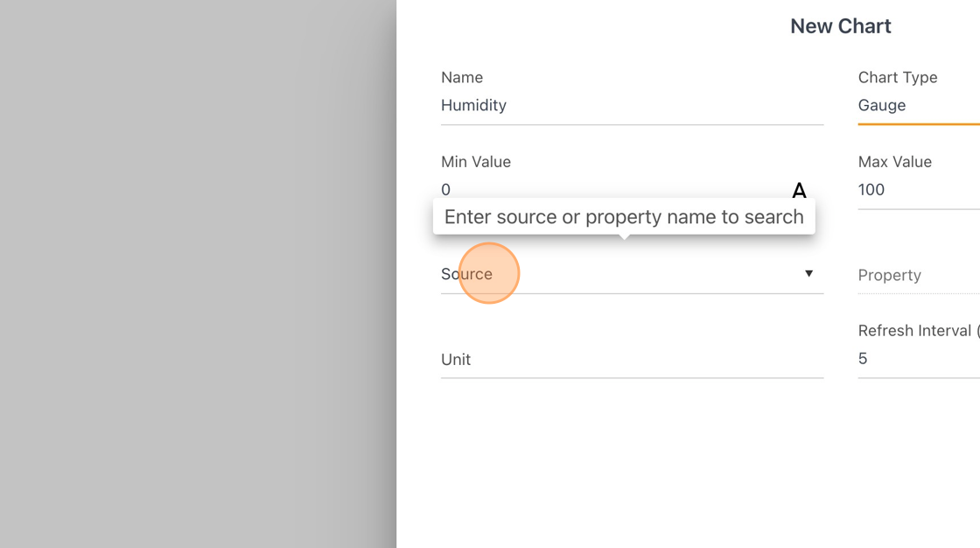Screen dimensions: 980x548
Task: Click the Source dropdown arrow
Action: coord(808,273)
